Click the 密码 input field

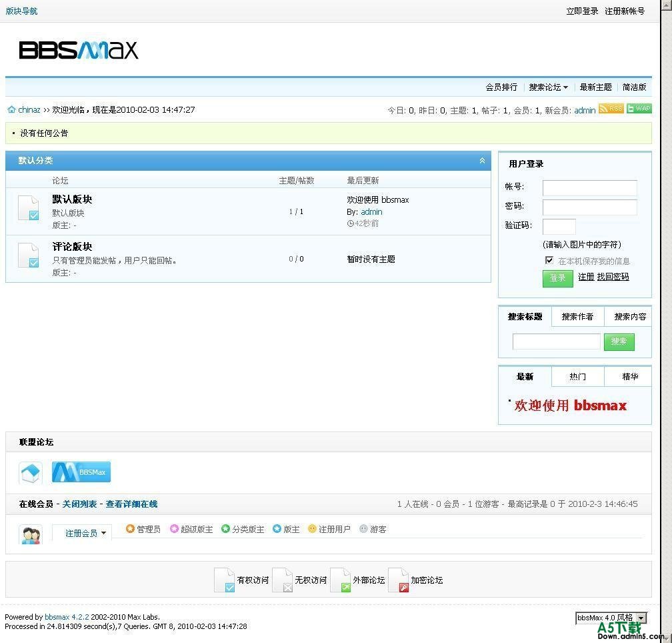(590, 207)
